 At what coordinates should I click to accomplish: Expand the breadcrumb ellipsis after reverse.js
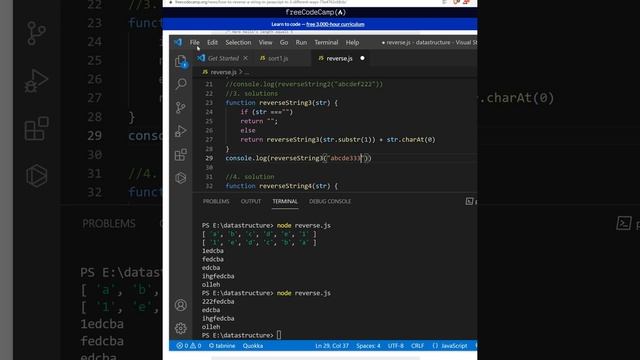coord(247,72)
